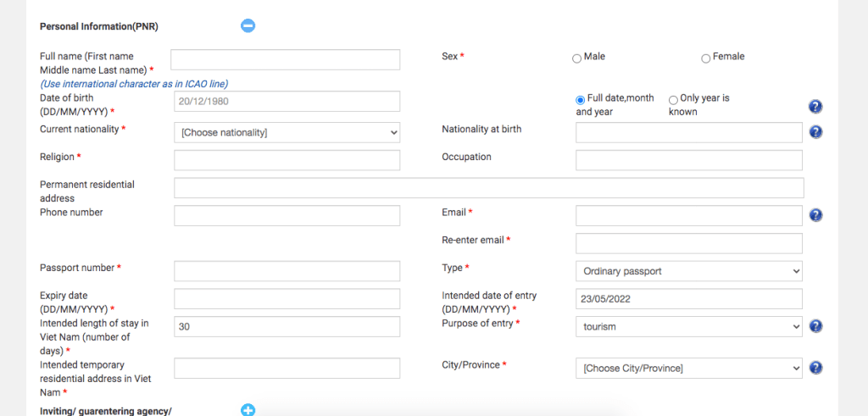Click help icon beside City/Province dropdown

815,368
